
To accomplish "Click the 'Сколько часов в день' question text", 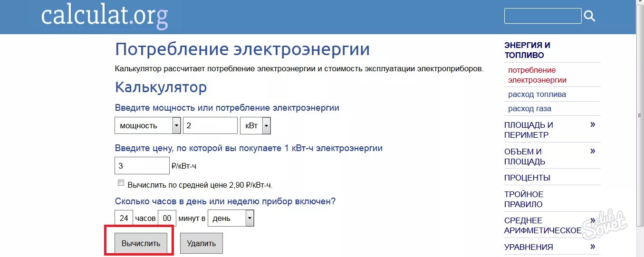I will (225, 201).
